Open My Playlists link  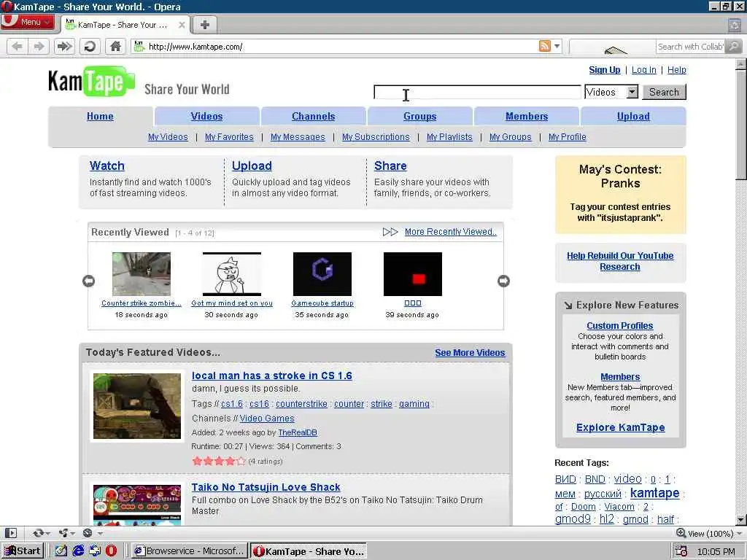pyautogui.click(x=449, y=137)
